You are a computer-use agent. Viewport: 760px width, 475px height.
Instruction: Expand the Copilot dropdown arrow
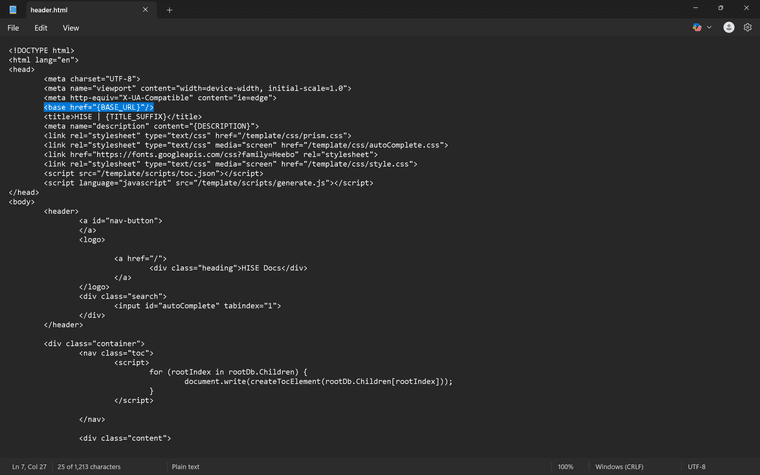click(x=709, y=28)
